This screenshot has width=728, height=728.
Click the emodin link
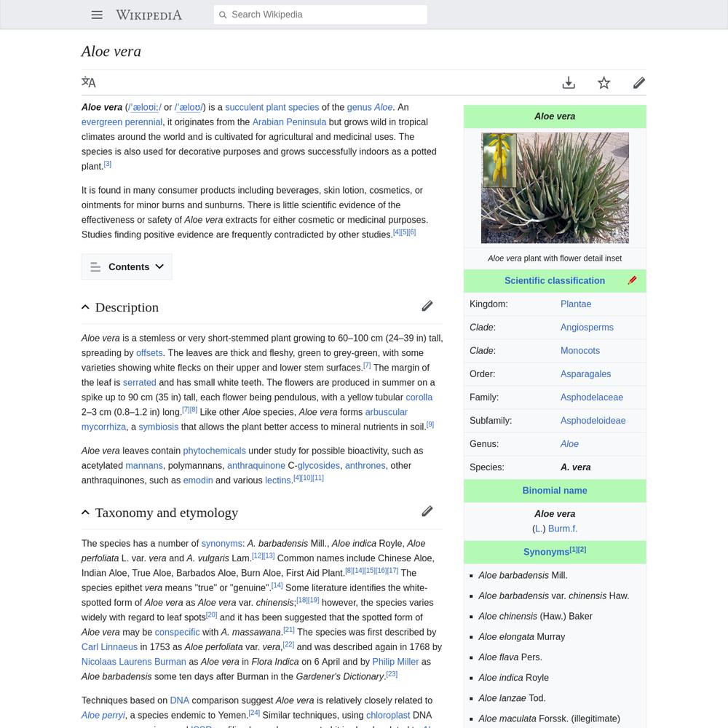[198, 480]
